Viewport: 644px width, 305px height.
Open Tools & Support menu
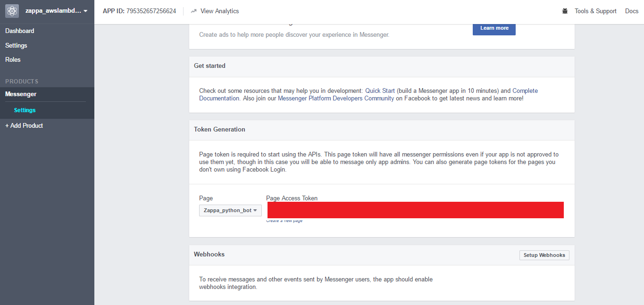pos(595,11)
